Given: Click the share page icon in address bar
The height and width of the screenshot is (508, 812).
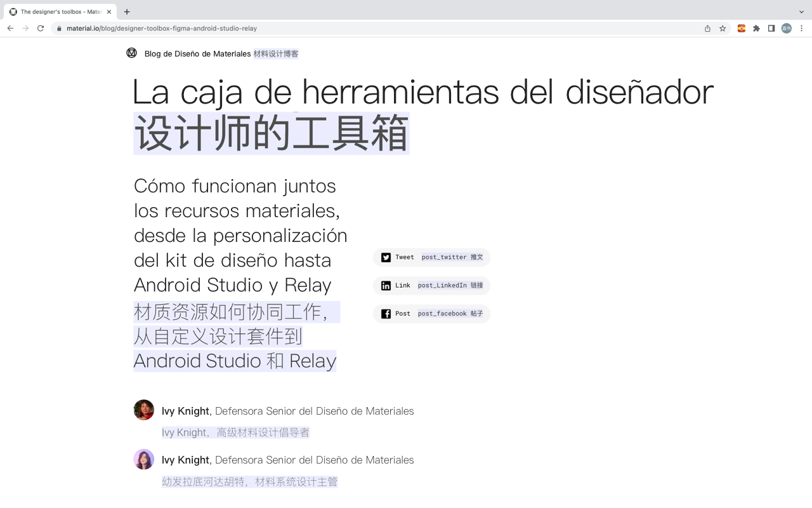Looking at the screenshot, I should tap(707, 29).
